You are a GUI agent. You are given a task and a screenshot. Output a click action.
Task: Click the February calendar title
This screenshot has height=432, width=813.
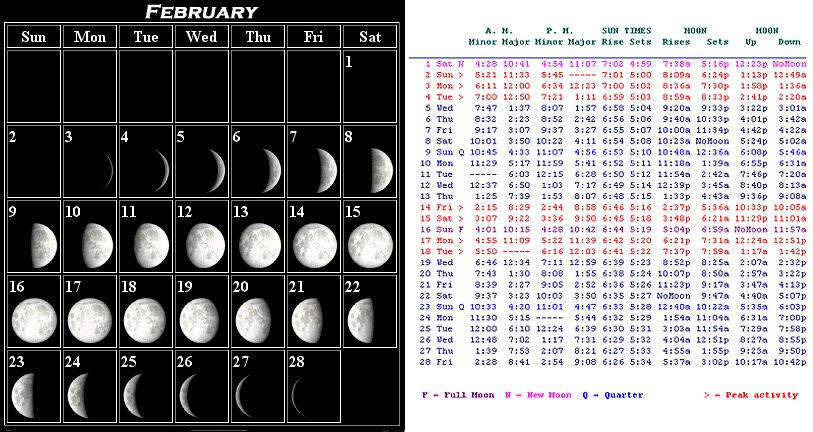201,12
